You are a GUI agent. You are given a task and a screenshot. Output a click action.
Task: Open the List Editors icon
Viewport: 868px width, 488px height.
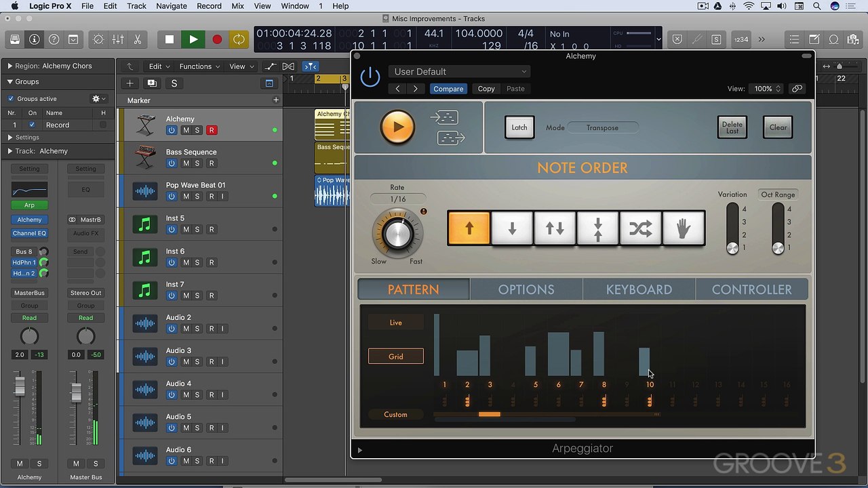[x=795, y=39]
